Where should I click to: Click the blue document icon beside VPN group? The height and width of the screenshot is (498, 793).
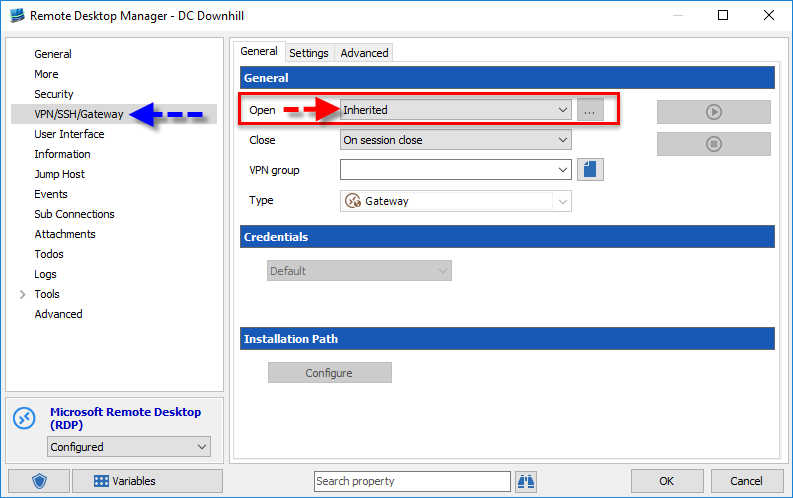590,169
